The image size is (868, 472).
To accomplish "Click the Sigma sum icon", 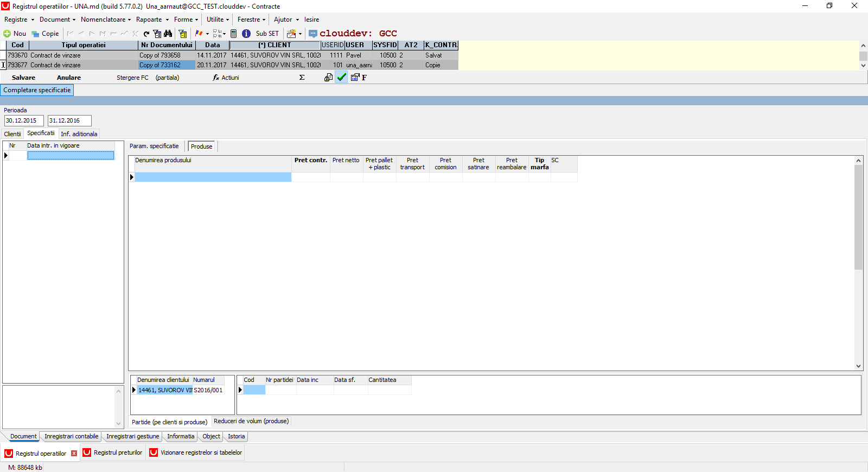I will point(302,78).
